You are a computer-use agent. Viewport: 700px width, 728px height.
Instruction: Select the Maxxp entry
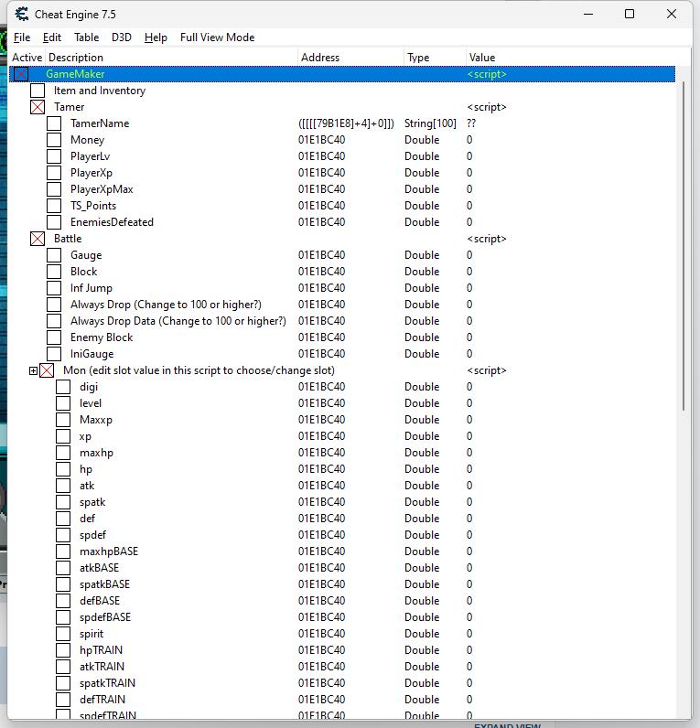point(96,420)
